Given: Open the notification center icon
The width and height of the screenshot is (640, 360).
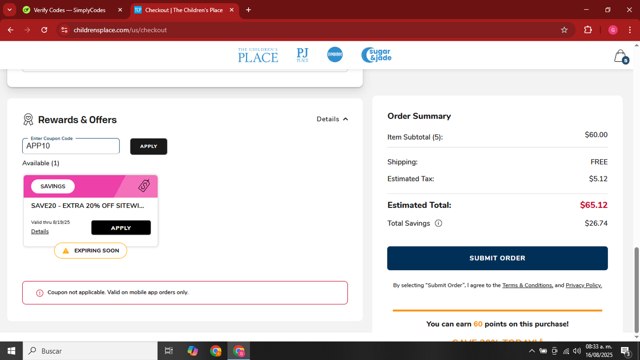Looking at the screenshot, I should pos(626,351).
